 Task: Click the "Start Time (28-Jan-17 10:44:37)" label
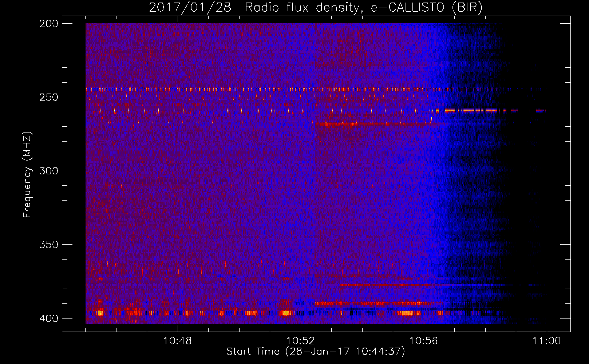(316, 352)
